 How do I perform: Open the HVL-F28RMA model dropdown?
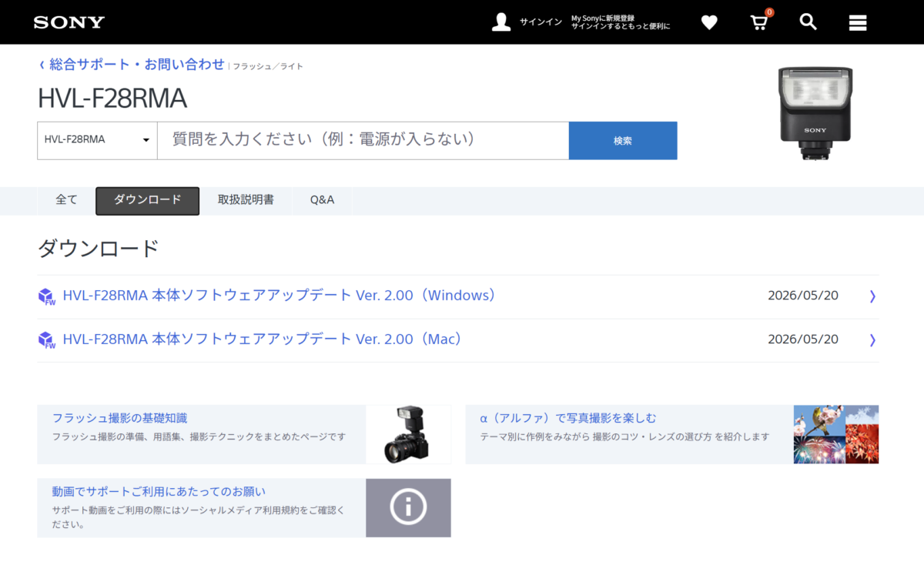point(97,140)
